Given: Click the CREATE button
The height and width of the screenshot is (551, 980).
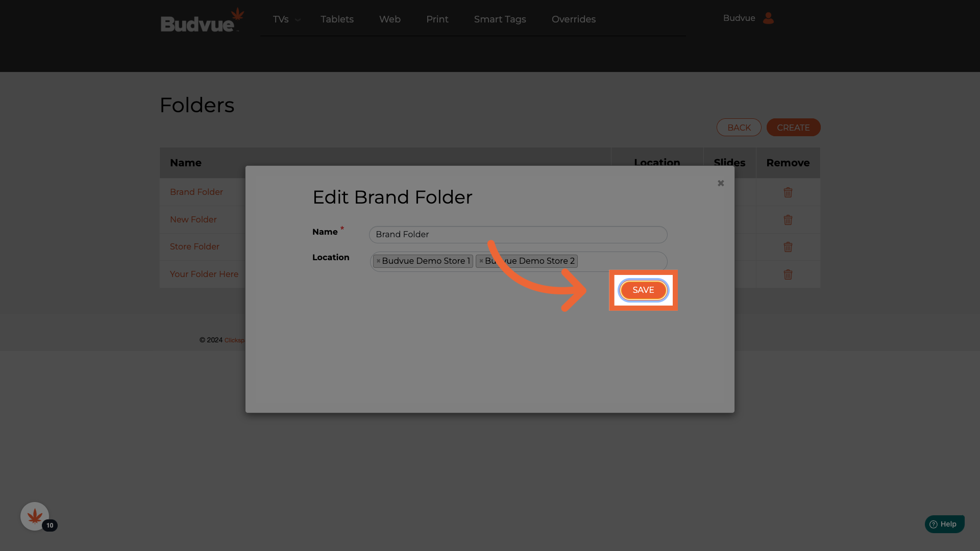Looking at the screenshot, I should (x=793, y=128).
